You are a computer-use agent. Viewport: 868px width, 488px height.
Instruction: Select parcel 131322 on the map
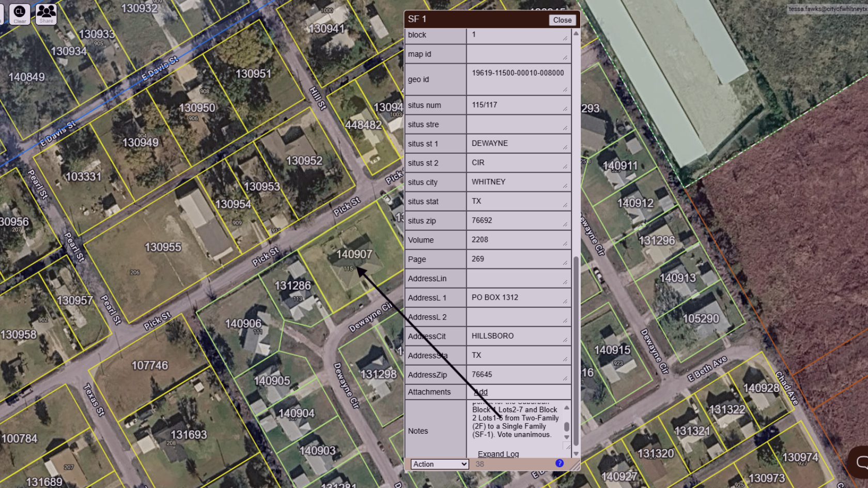click(727, 410)
